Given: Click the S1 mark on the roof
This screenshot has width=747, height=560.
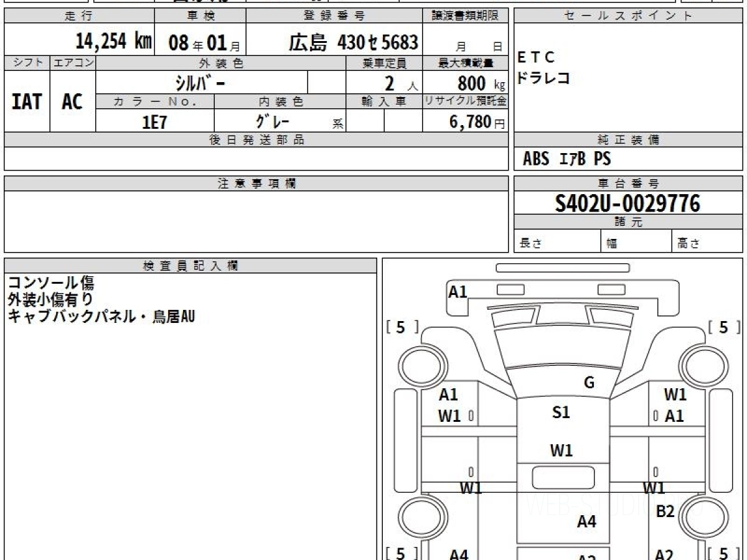Looking at the screenshot, I should [x=561, y=412].
